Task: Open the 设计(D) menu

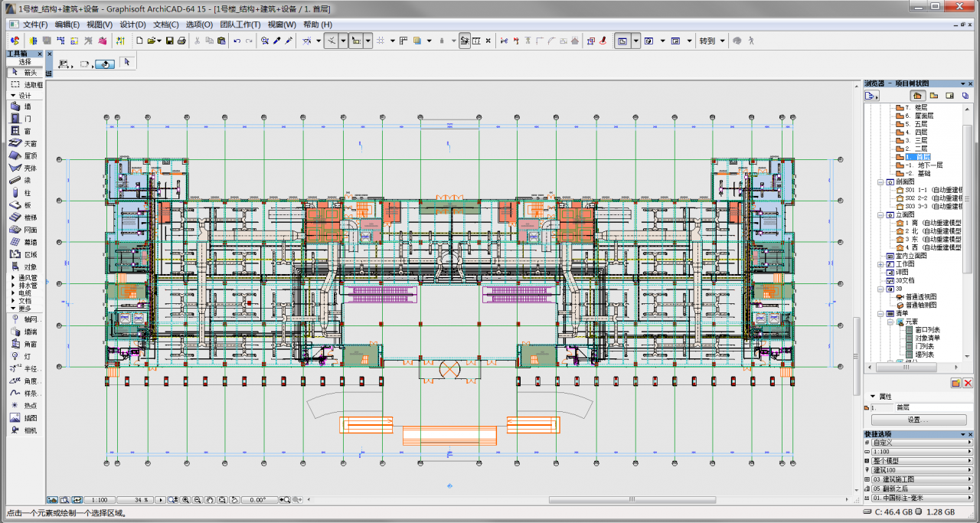Action: [x=132, y=25]
